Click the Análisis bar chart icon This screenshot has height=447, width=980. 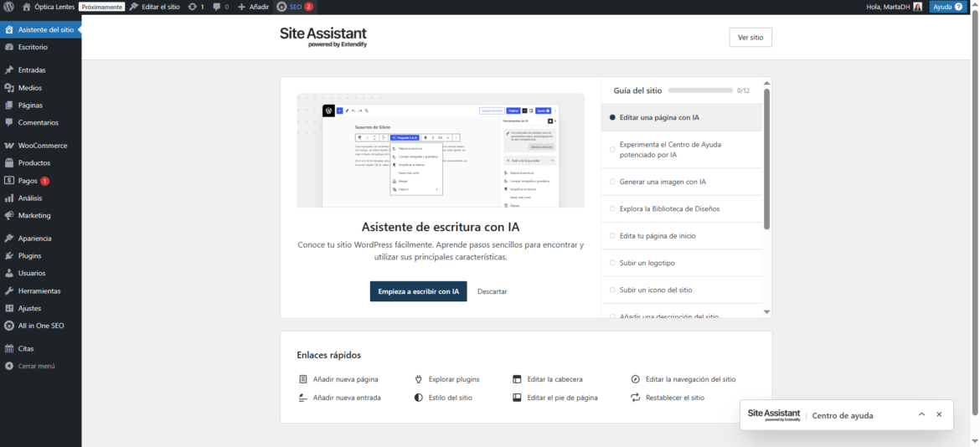point(9,198)
